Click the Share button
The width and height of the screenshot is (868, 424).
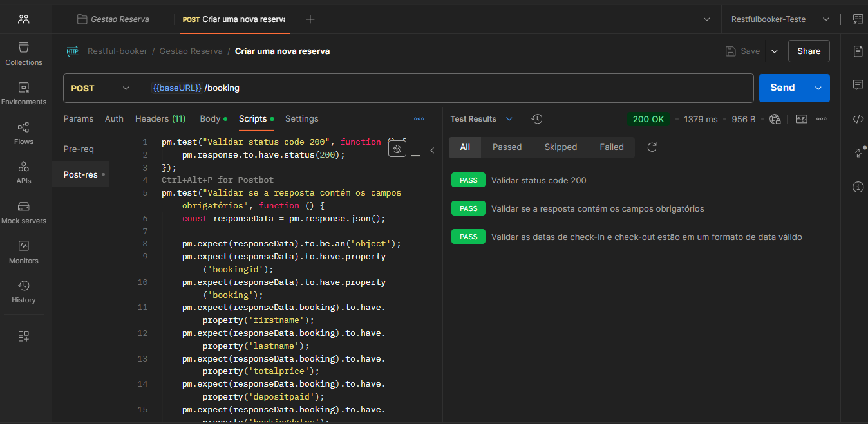tap(809, 51)
